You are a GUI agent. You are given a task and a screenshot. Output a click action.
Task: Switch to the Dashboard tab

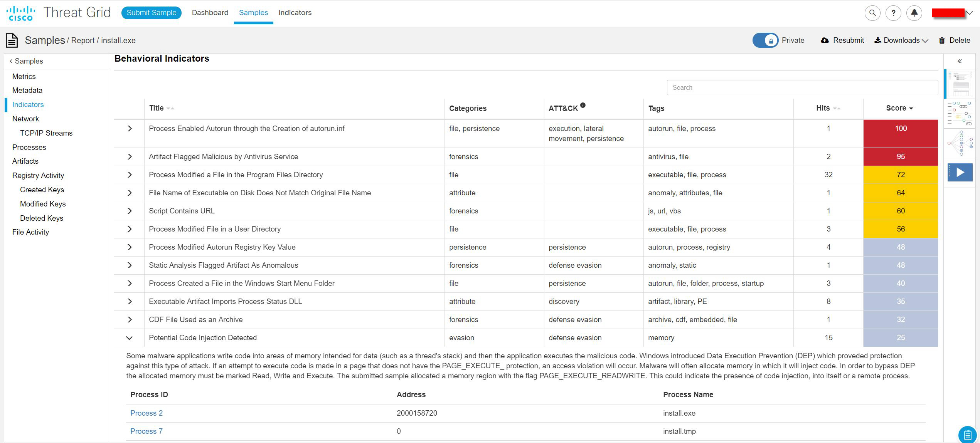210,13
